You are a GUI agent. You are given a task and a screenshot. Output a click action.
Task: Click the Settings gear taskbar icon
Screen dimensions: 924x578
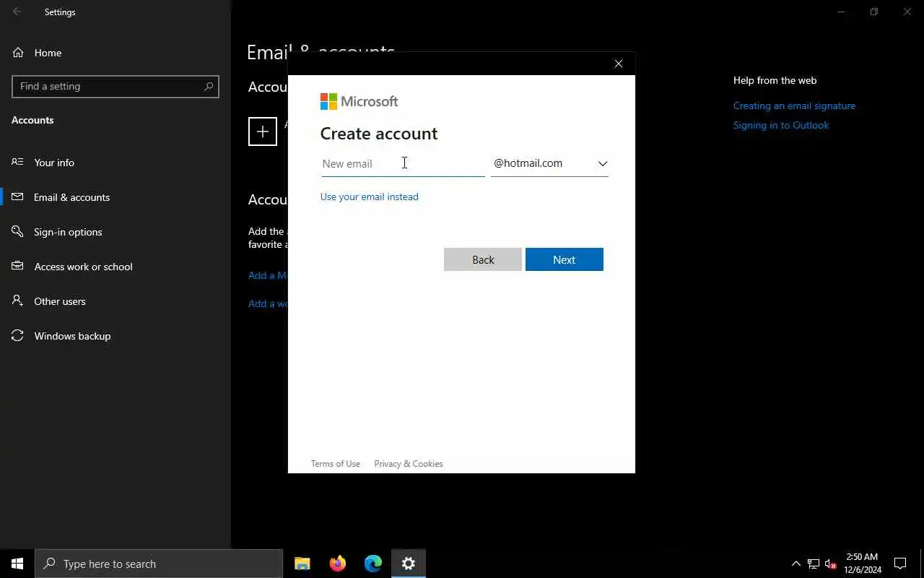409,564
